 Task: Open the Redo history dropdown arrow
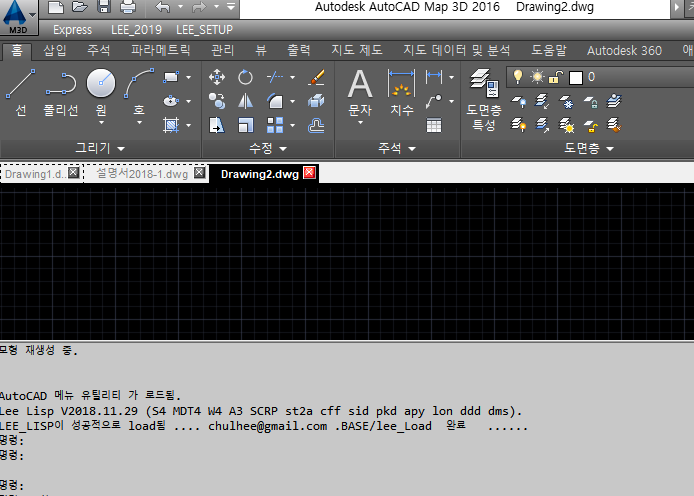(x=216, y=7)
